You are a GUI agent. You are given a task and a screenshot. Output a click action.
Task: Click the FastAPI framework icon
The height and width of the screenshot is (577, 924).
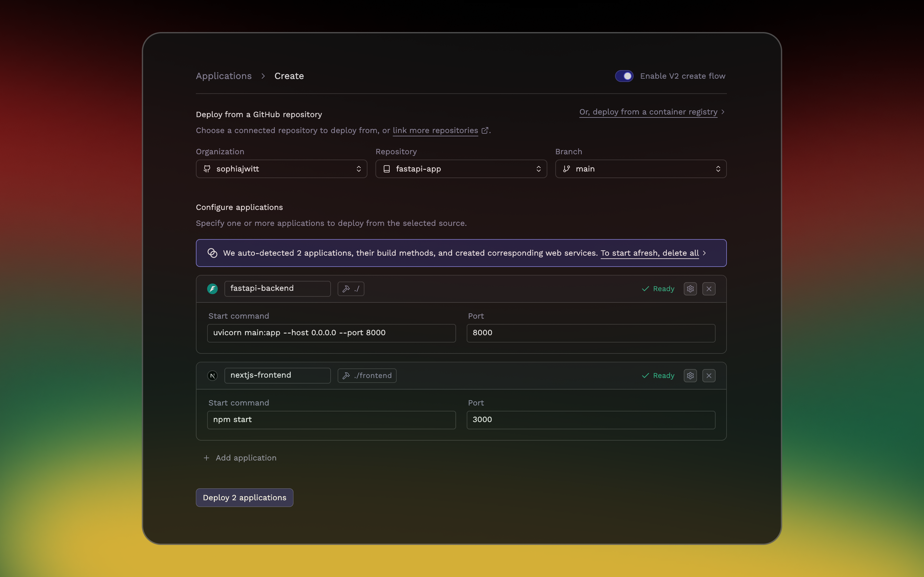(212, 289)
